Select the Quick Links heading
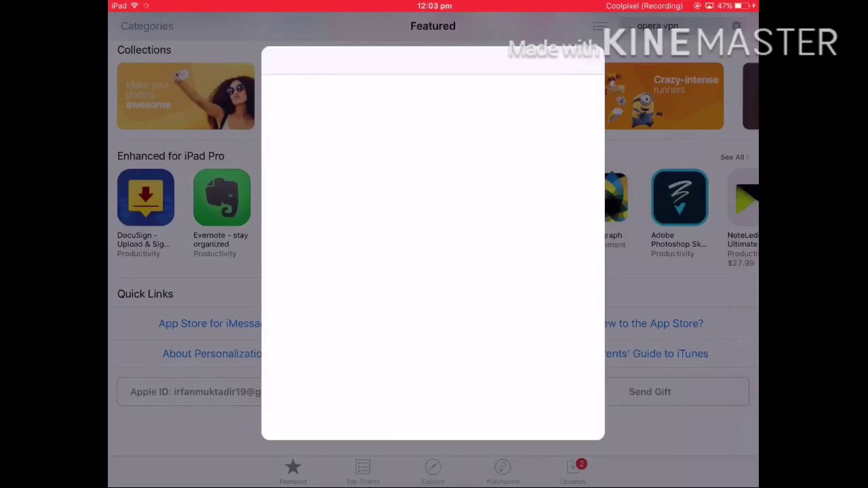868x488 pixels. pos(145,293)
